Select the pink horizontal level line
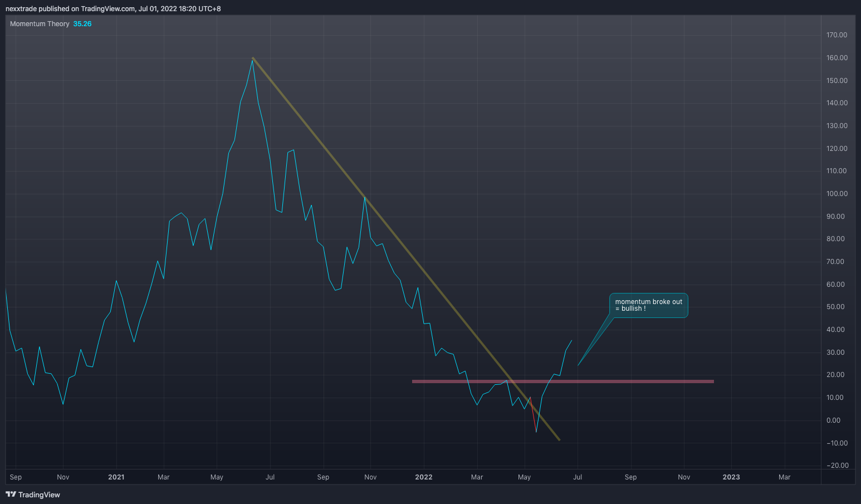Image resolution: width=861 pixels, height=504 pixels. 562,381
